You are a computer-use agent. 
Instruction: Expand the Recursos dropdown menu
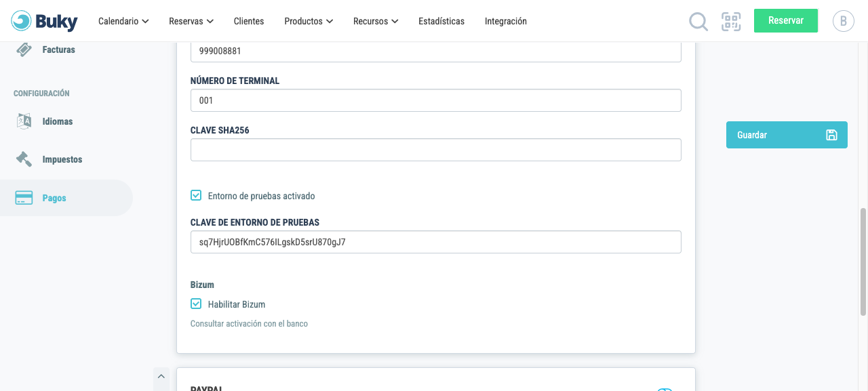(x=376, y=21)
